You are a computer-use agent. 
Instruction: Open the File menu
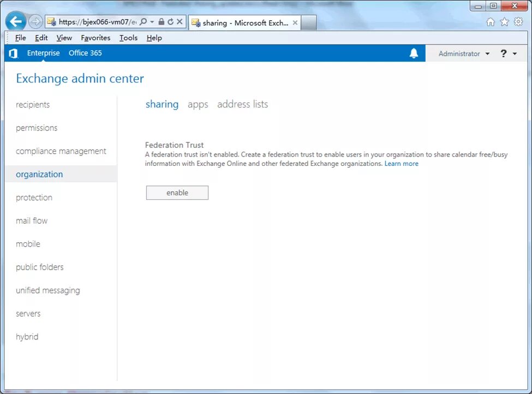pos(20,38)
